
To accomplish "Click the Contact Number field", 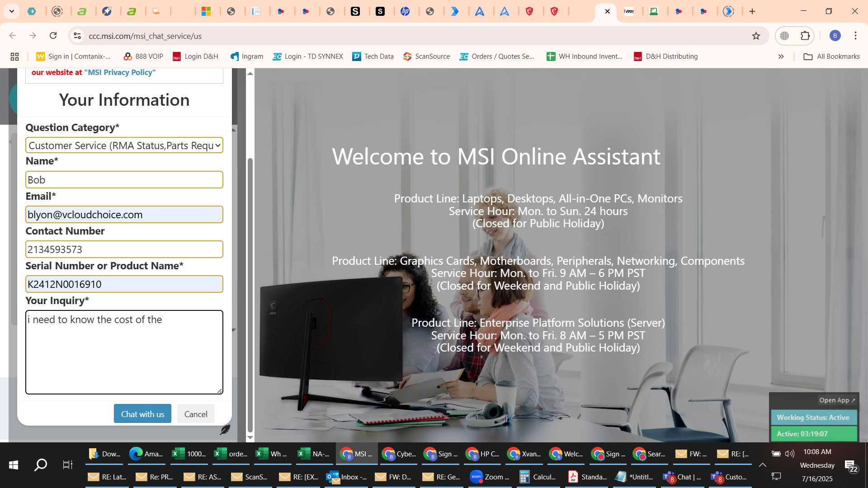I will (124, 249).
